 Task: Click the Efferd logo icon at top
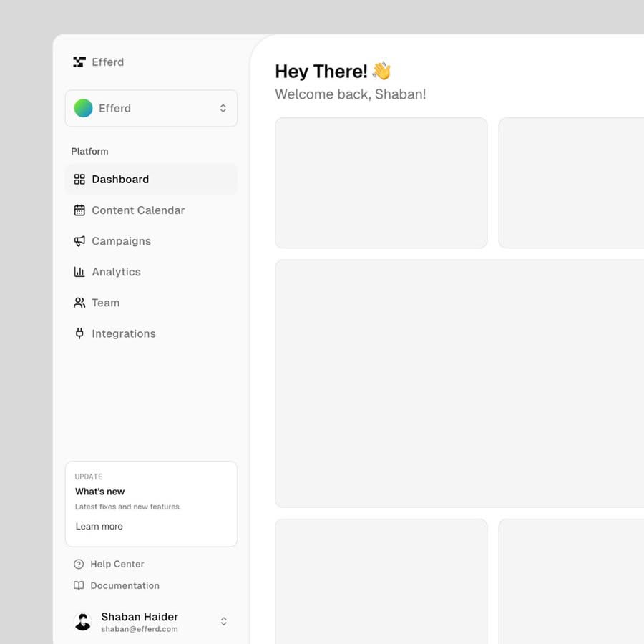pyautogui.click(x=79, y=62)
